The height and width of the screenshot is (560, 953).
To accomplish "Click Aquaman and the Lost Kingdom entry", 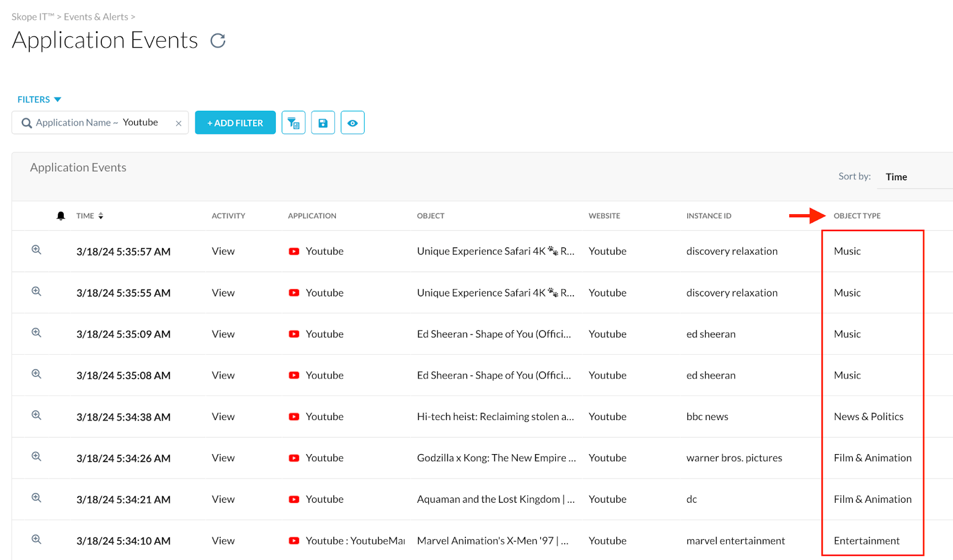I will 496,499.
